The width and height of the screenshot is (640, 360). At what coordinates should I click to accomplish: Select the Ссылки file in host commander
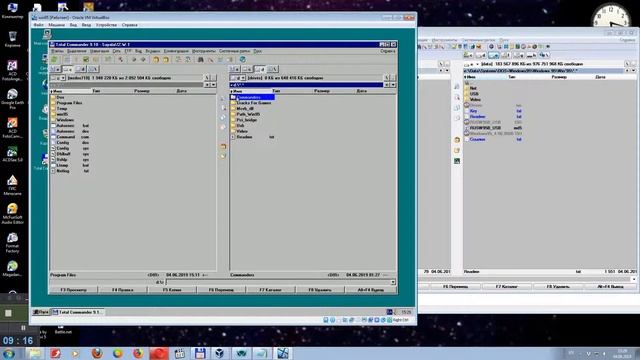click(493, 139)
